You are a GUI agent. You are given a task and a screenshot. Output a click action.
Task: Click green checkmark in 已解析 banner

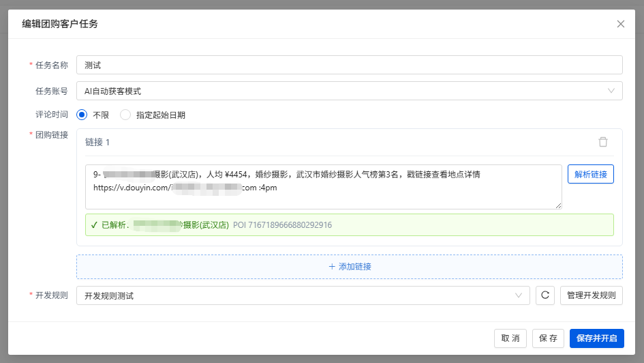pyautogui.click(x=94, y=225)
